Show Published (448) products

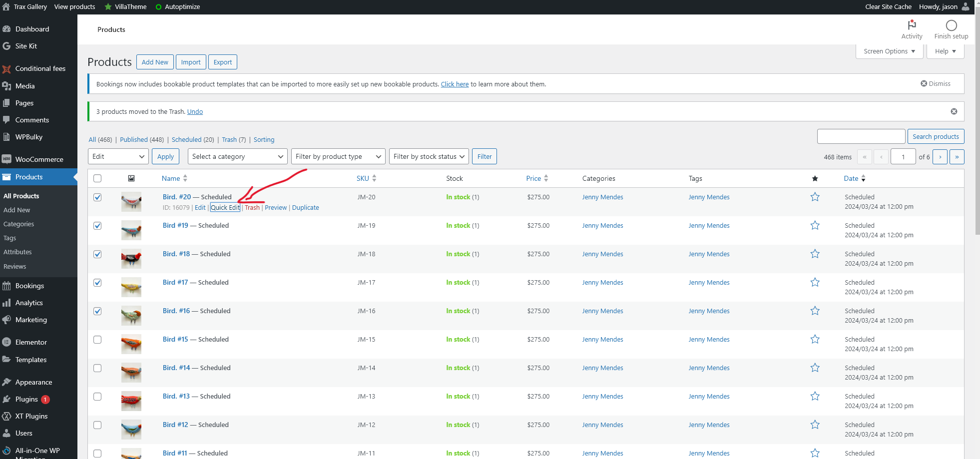[142, 139]
